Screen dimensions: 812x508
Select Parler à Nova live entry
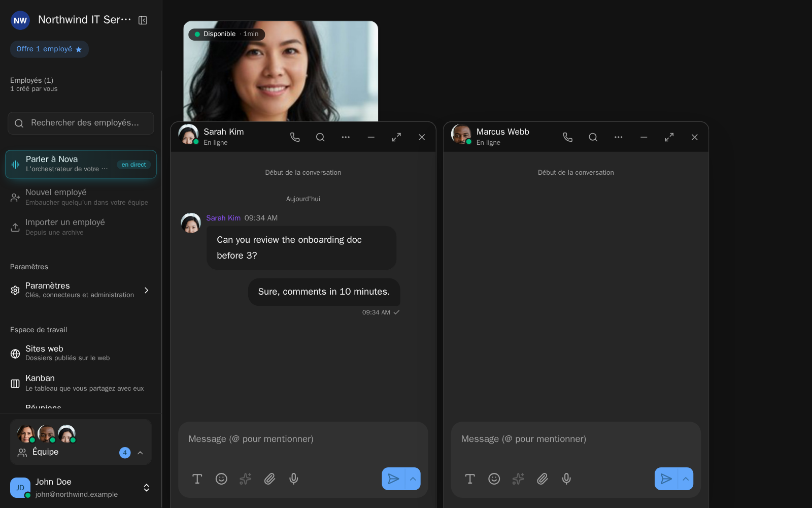click(x=81, y=164)
